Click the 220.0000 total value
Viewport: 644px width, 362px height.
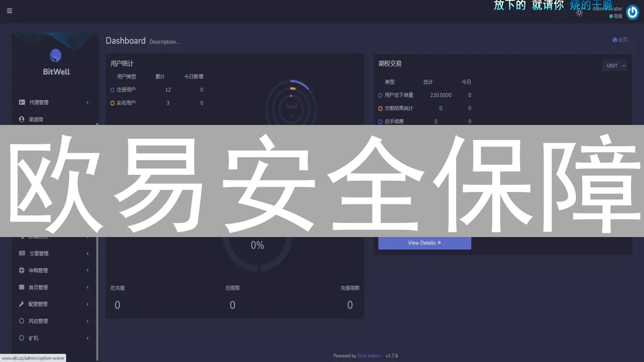click(x=441, y=95)
